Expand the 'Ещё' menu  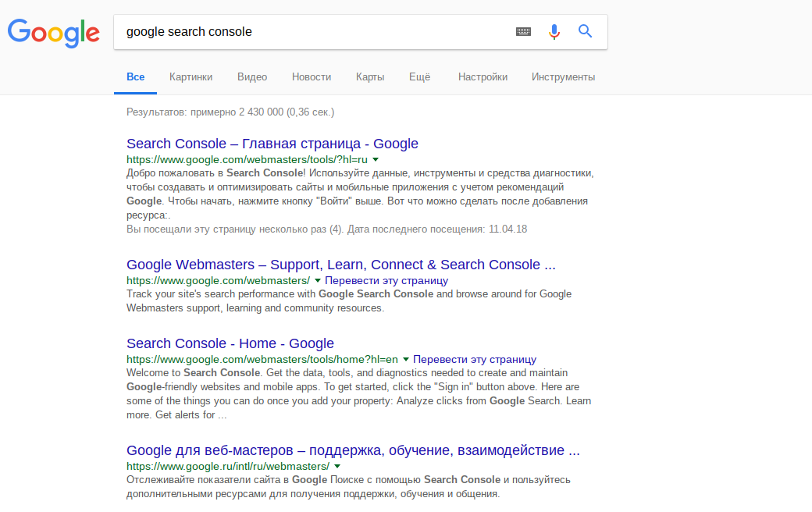(419, 76)
